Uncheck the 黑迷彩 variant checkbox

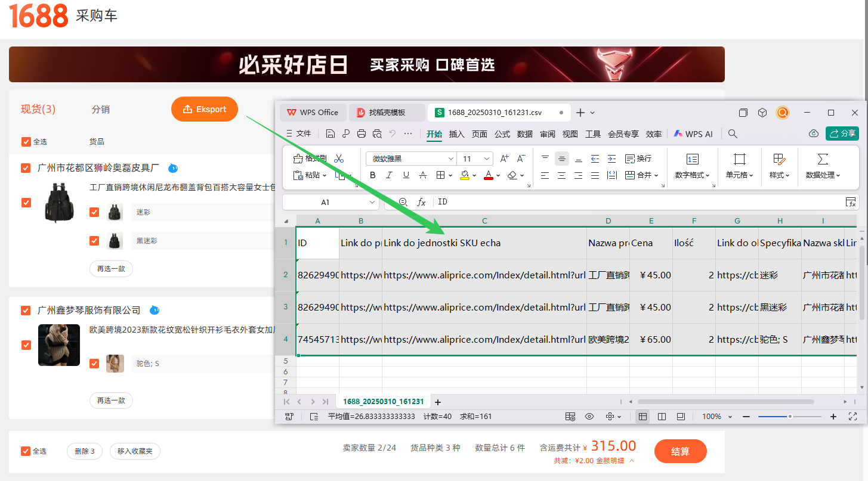pos(94,241)
